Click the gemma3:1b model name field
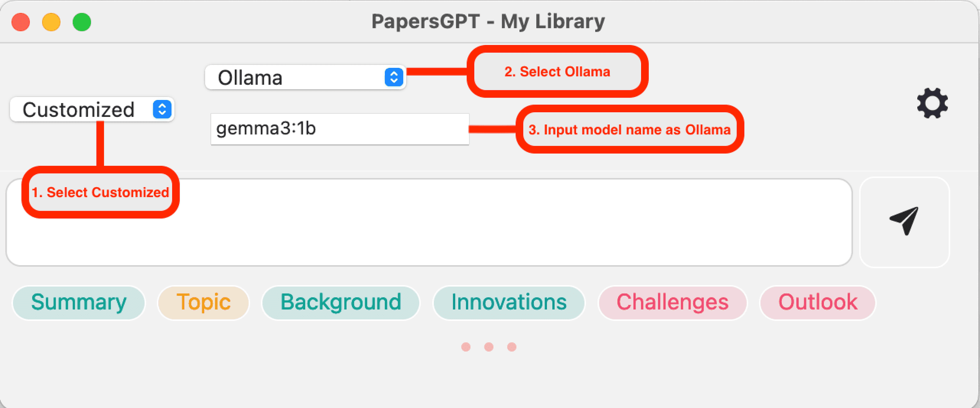980x408 pixels. pyautogui.click(x=339, y=129)
